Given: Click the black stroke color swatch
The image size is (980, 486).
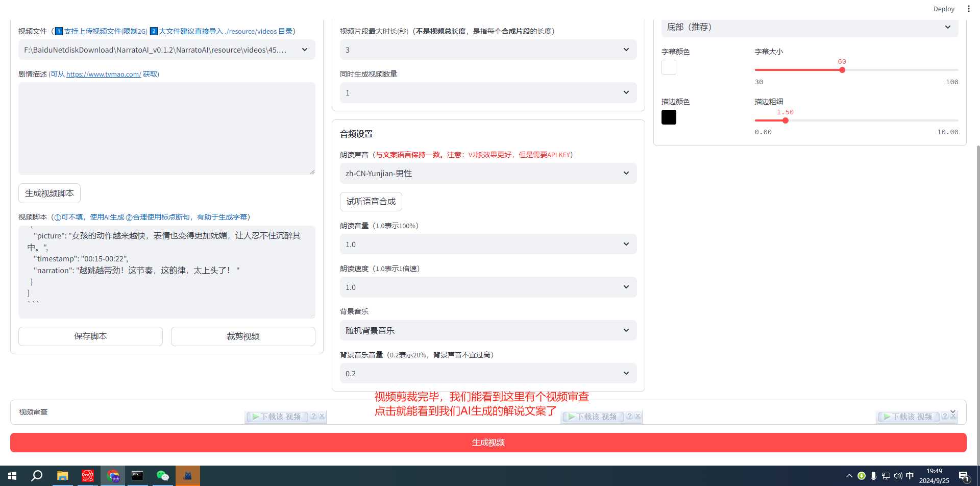Looking at the screenshot, I should point(669,117).
